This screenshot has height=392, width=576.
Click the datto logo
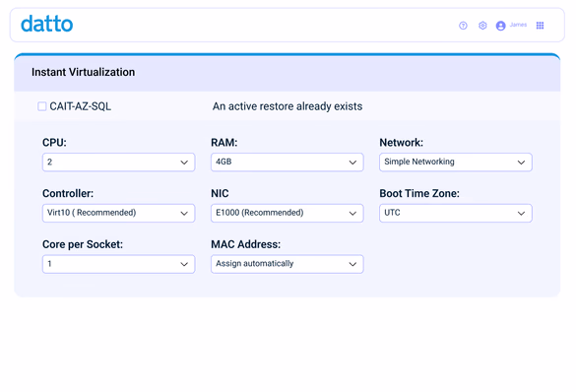click(46, 25)
